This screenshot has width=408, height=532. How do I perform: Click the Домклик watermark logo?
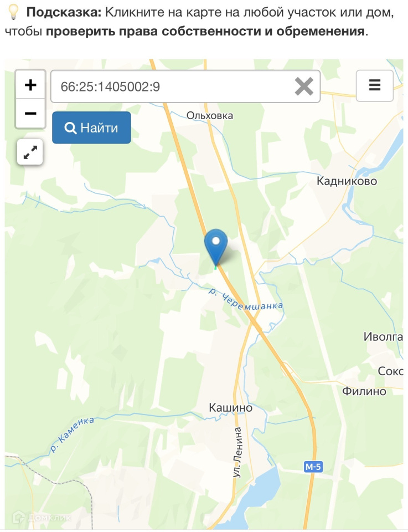(x=42, y=518)
